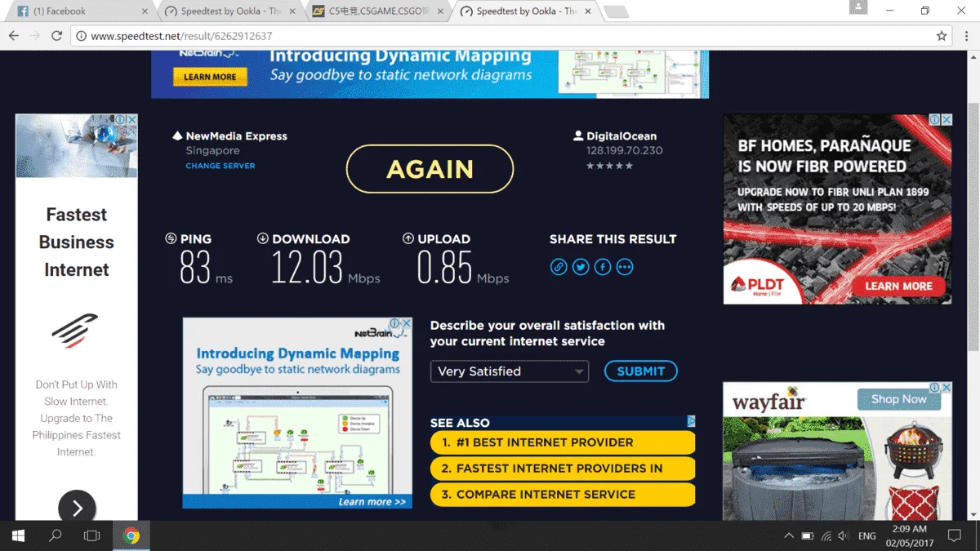Click the address bar URL field
This screenshot has height=551, width=980.
513,36
